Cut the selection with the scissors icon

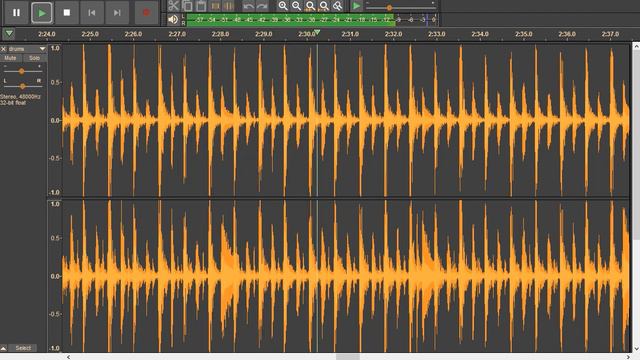point(173,6)
